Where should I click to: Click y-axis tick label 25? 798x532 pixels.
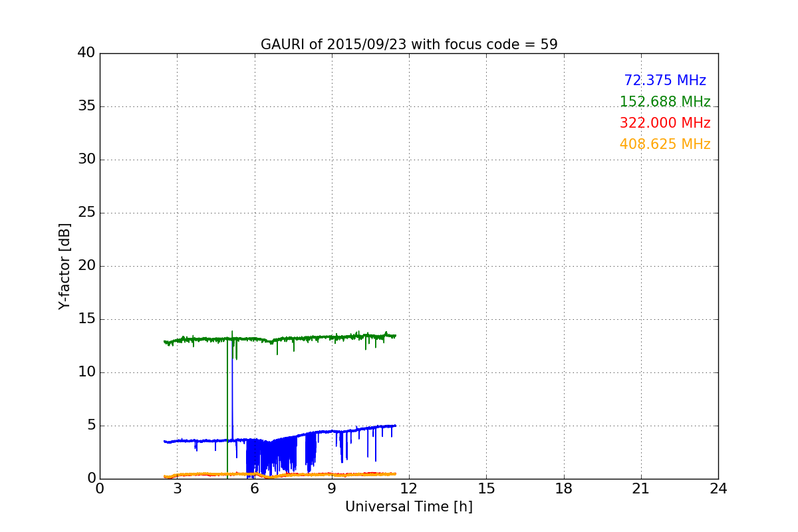tap(86, 213)
